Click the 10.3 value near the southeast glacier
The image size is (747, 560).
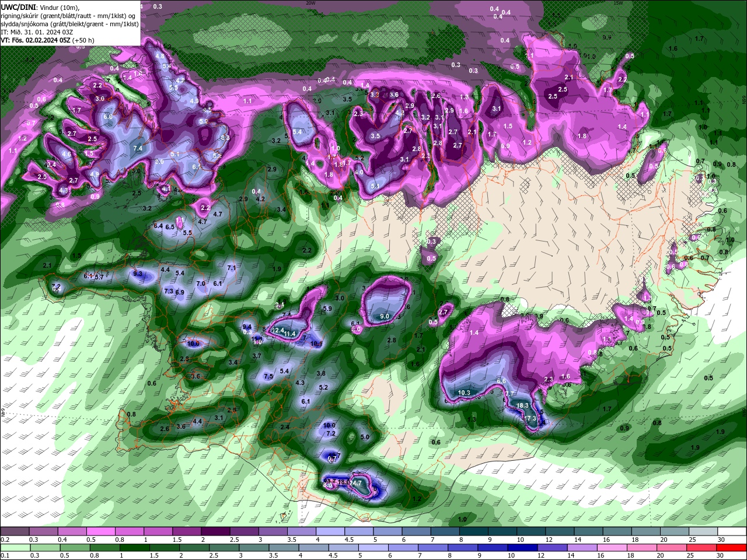click(464, 393)
